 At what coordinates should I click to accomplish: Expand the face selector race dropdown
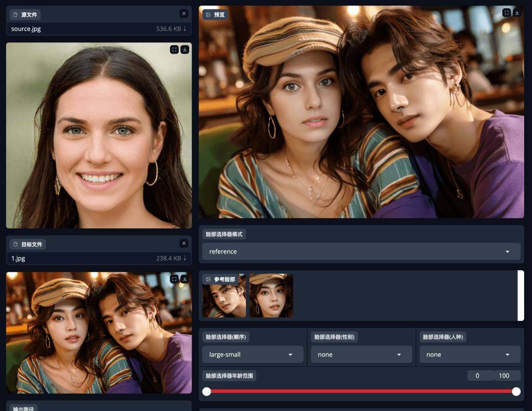(470, 354)
